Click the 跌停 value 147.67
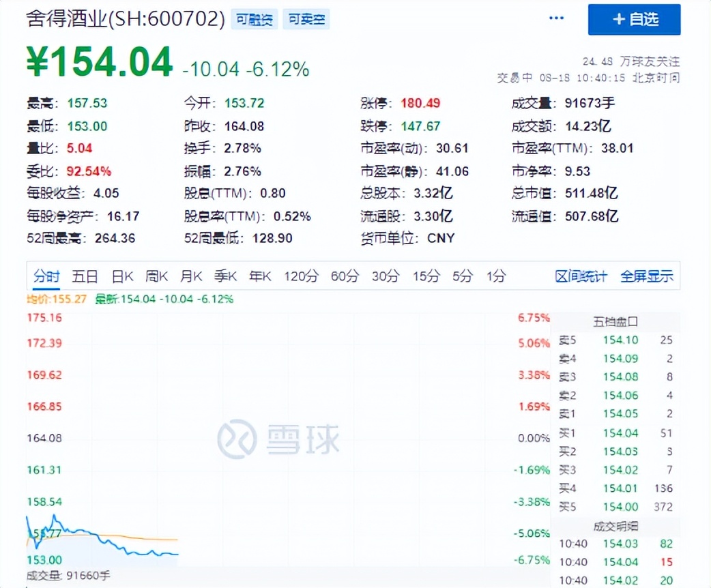711x588 pixels. (x=420, y=126)
